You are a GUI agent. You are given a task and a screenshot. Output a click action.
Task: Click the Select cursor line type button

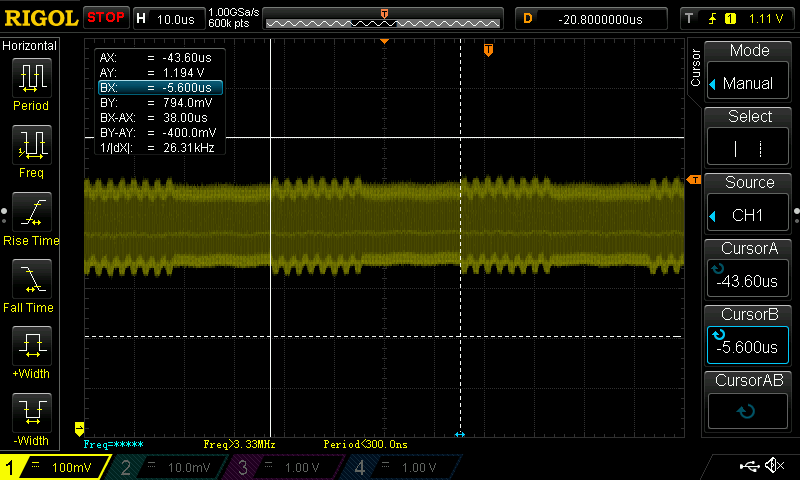(748, 148)
